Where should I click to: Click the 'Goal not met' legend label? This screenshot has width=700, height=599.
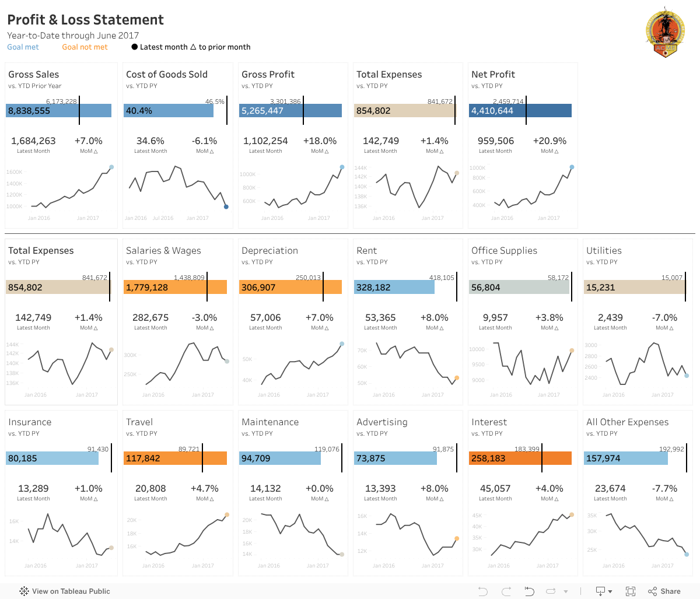(x=85, y=47)
